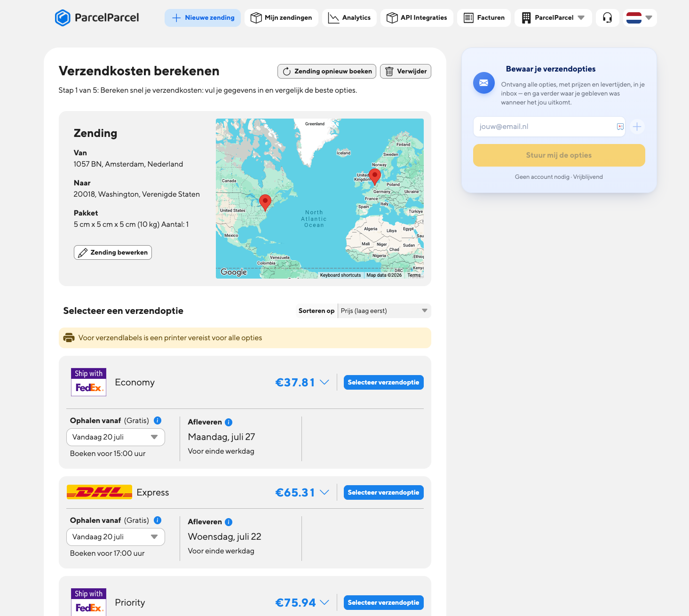Click 'Boeken voor 17:00 uur' text
This screenshot has width=689, height=616.
pos(107,553)
